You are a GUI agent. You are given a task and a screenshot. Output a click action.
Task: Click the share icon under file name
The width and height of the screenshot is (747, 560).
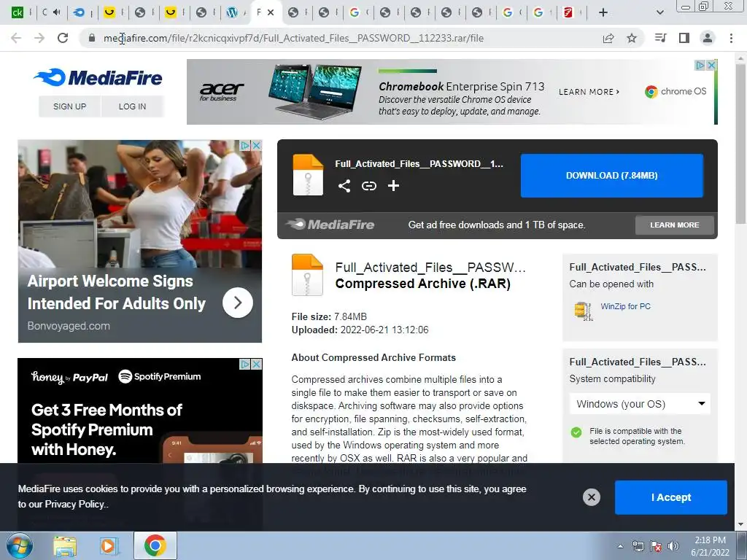344,186
